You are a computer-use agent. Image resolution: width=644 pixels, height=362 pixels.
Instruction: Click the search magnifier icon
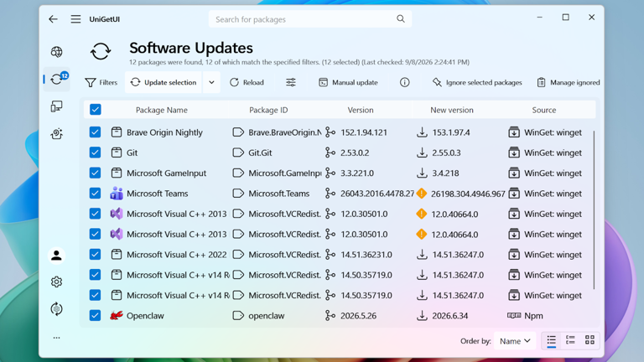pyautogui.click(x=401, y=19)
